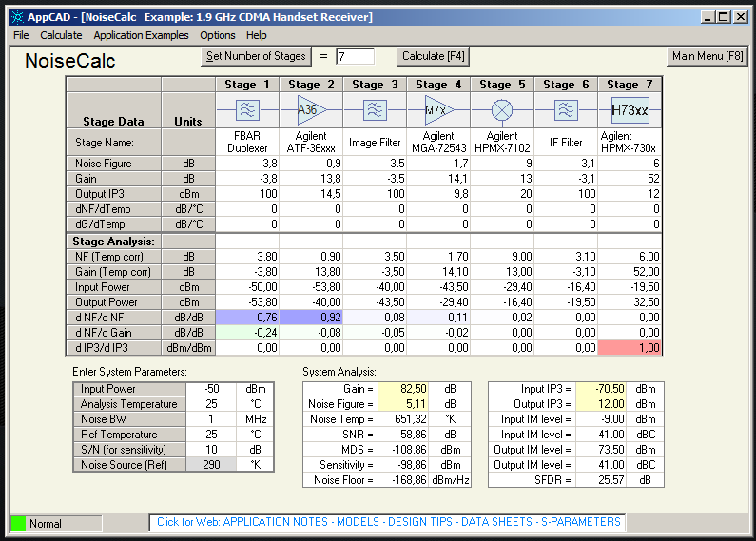Click the Noise Temp result 651,32

coord(403,419)
